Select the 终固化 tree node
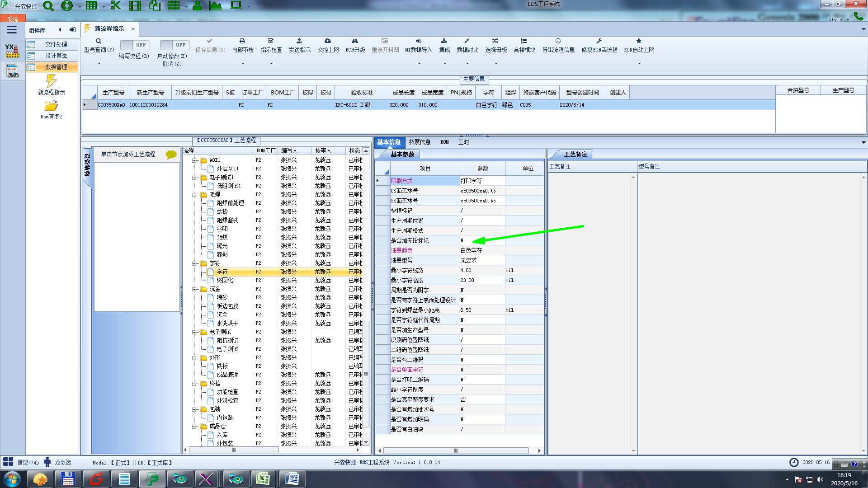Image resolution: width=868 pixels, height=488 pixels. pyautogui.click(x=225, y=280)
